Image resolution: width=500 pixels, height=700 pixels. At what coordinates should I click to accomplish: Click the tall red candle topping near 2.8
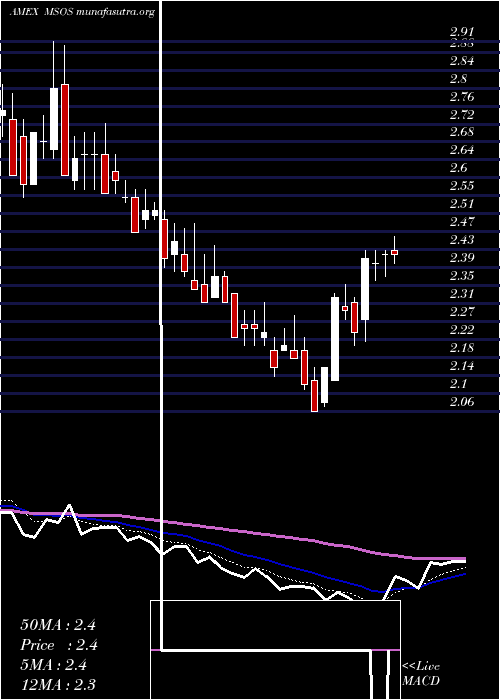click(x=65, y=130)
